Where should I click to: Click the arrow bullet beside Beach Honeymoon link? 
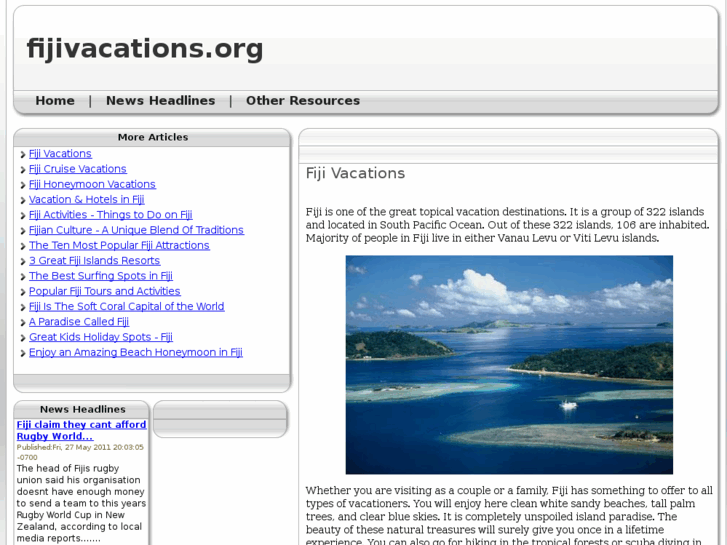pos(23,353)
